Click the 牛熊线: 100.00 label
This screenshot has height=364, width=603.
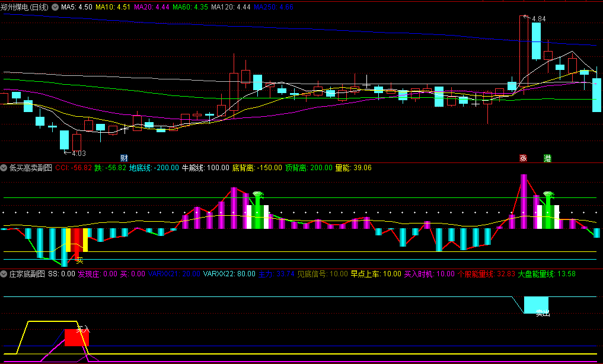coord(205,168)
